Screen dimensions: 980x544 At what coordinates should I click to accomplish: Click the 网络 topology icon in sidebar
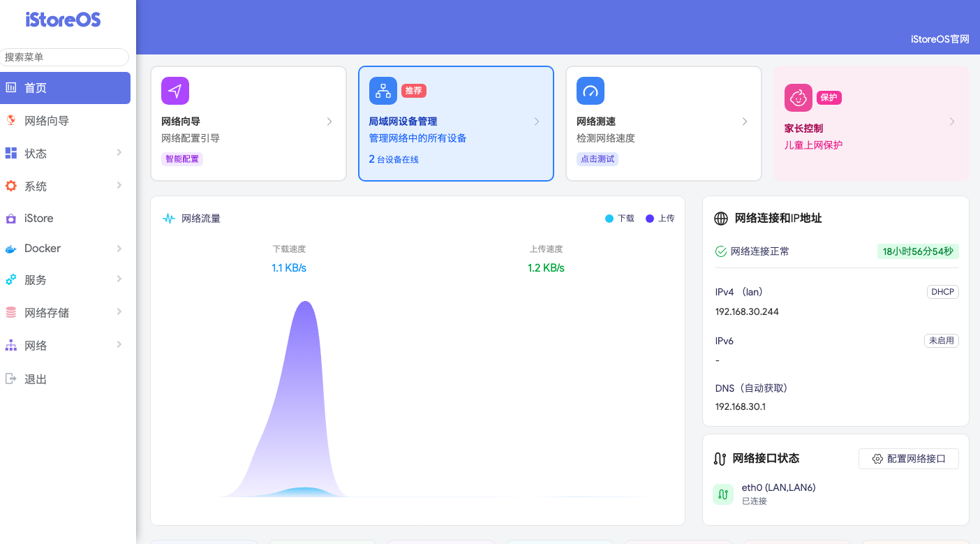tap(11, 345)
